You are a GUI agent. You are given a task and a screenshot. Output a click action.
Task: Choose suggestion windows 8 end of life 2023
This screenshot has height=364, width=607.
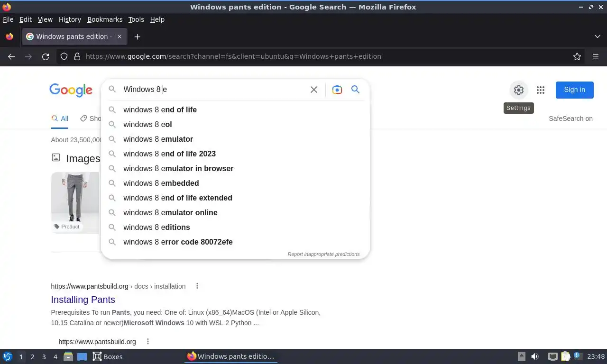(x=235, y=154)
